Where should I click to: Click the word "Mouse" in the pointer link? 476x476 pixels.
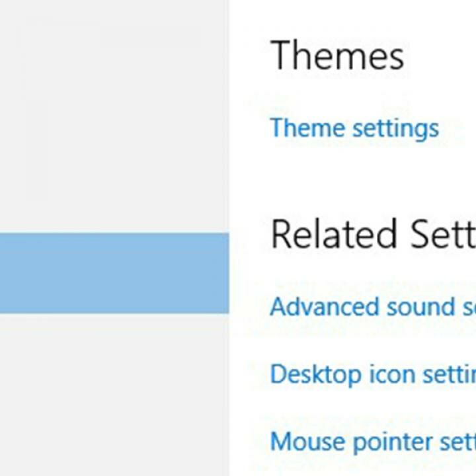point(303,441)
